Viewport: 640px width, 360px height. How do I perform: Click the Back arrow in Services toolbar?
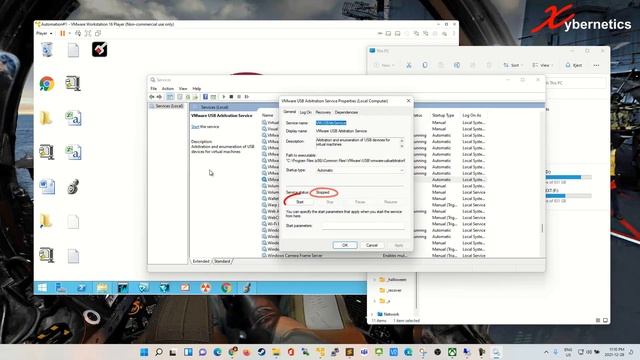(152, 97)
